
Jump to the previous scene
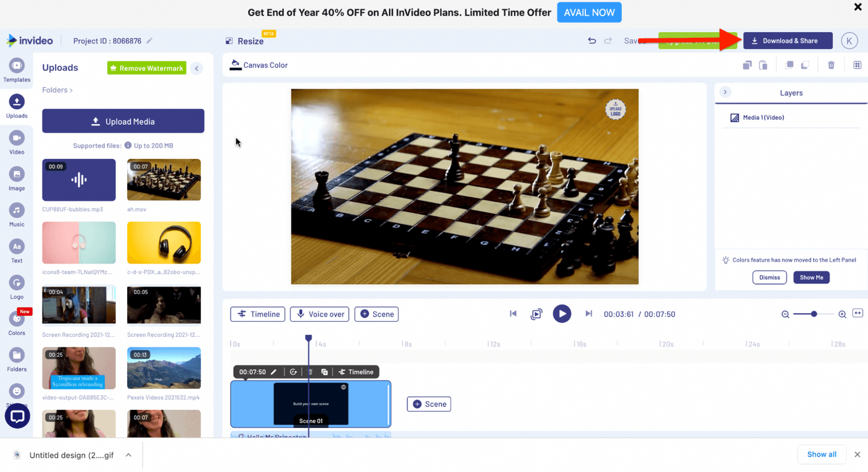coord(513,314)
